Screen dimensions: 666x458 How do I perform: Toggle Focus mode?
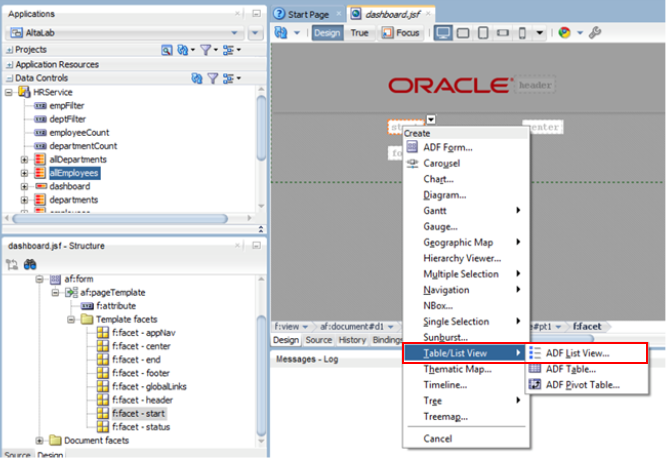click(401, 33)
